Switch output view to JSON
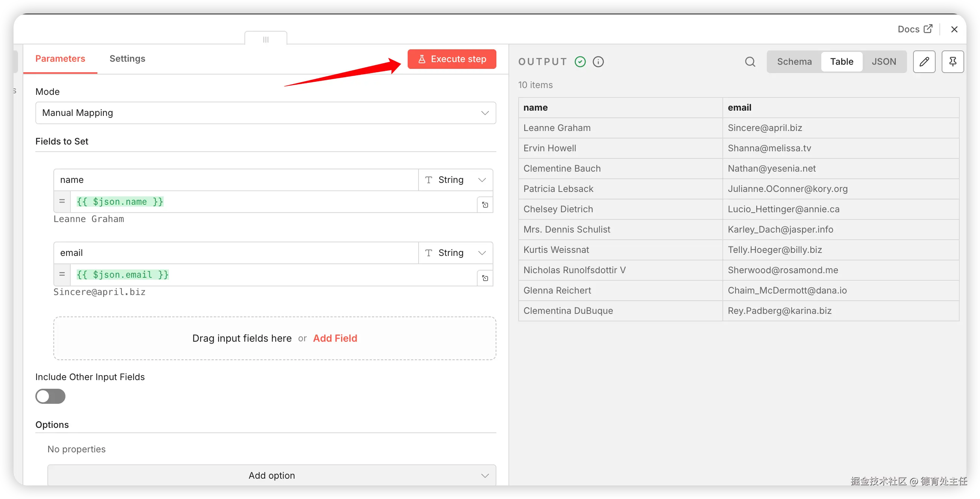980x499 pixels. pyautogui.click(x=883, y=62)
